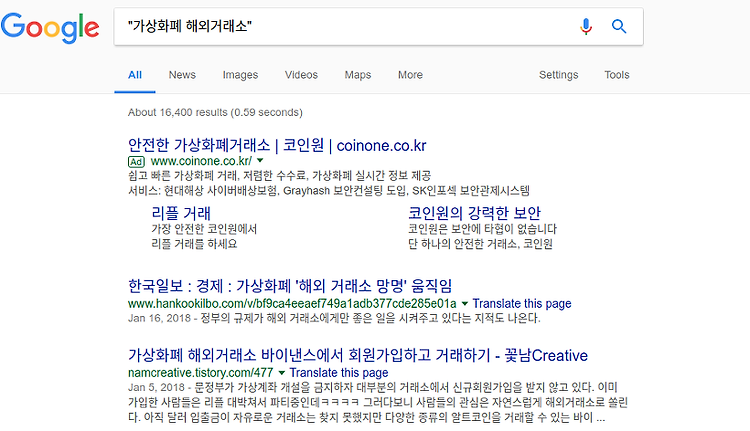
Task: Click 'About 16,400 results (0.59 seconds)' text
Action: pos(215,112)
